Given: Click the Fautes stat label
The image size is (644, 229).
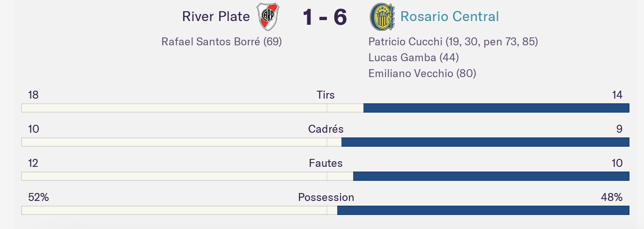Looking at the screenshot, I should point(326,163).
